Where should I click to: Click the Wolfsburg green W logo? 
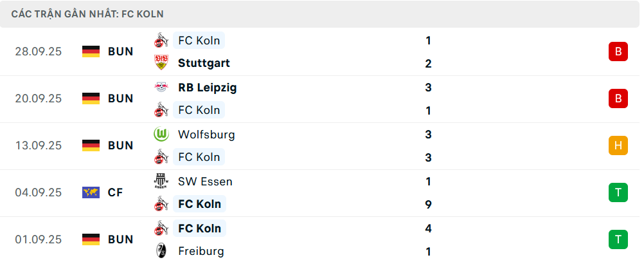(x=161, y=135)
